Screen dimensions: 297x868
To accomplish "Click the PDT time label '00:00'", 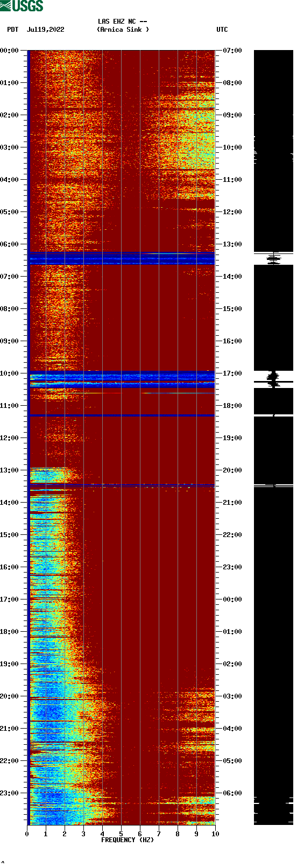I will [9, 51].
